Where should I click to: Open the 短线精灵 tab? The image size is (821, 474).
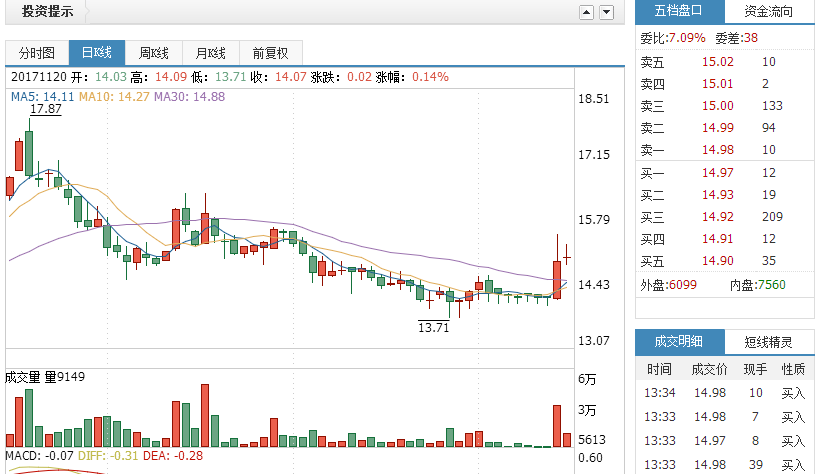(x=769, y=341)
